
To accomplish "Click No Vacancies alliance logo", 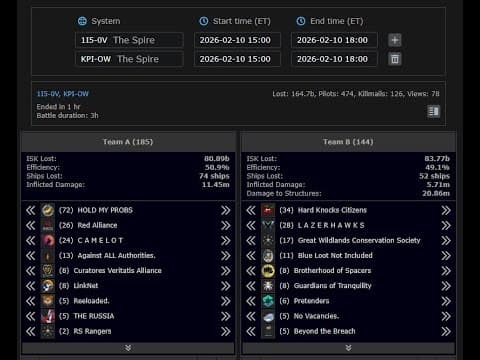I will (x=268, y=316).
